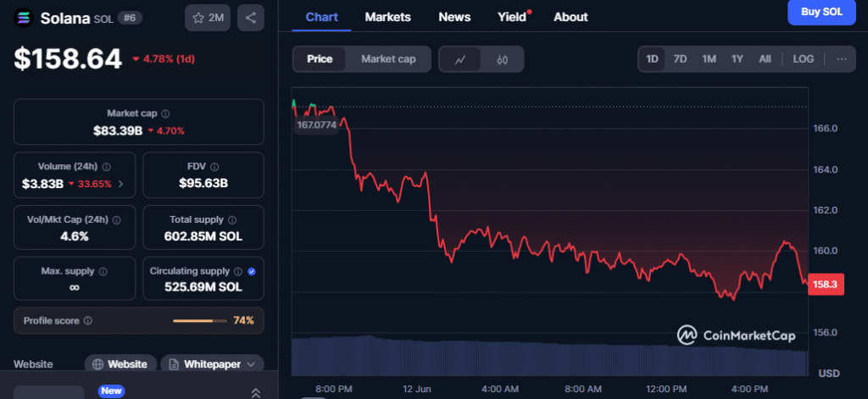Click the volume bars area under chart
The width and height of the screenshot is (868, 399).
point(549,355)
